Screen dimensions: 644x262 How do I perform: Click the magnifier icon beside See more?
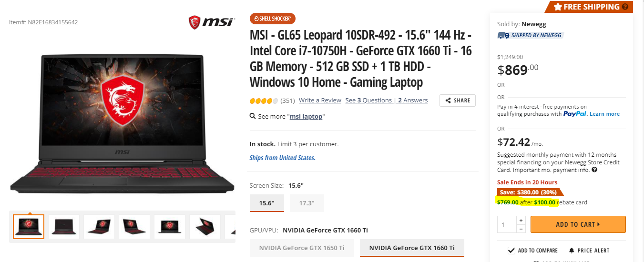click(x=253, y=116)
